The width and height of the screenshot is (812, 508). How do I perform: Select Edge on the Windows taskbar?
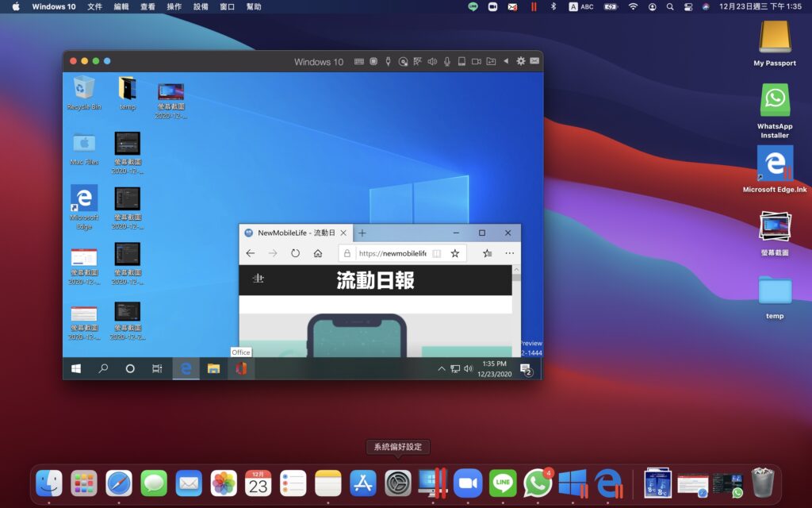[186, 368]
